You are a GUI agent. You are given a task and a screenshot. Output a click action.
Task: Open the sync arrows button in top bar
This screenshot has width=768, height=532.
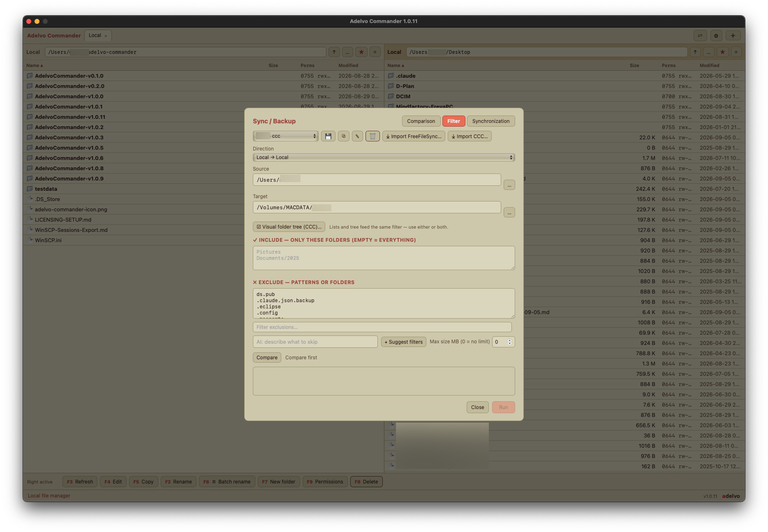point(700,35)
